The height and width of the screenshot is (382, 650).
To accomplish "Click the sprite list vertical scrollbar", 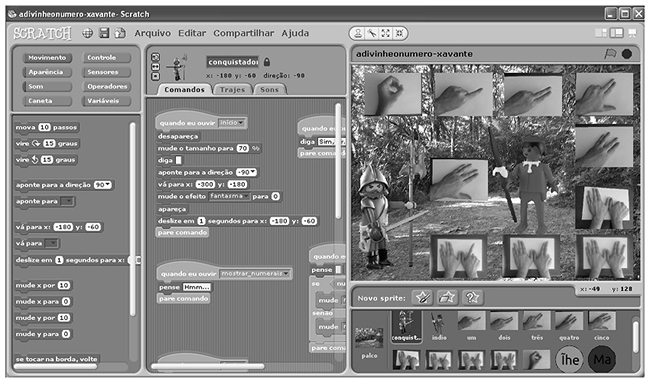I will coord(635,336).
